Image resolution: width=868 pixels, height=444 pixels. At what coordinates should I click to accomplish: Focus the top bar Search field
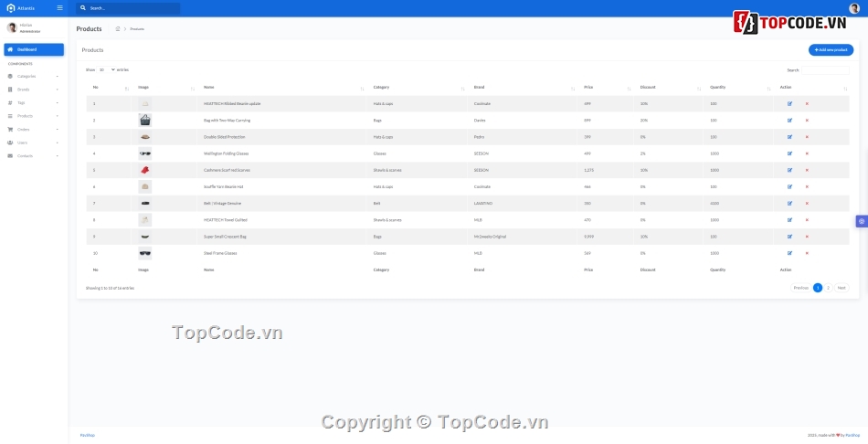tap(134, 8)
